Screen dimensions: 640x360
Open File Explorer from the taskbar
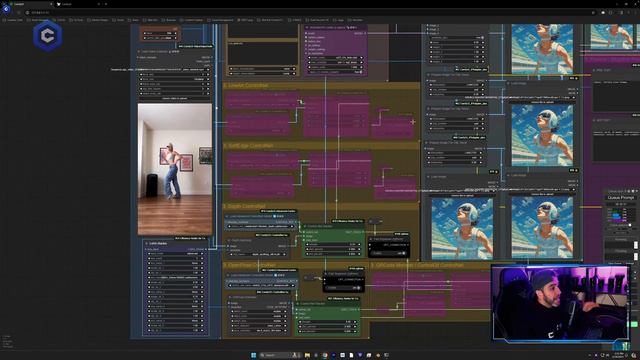(x=307, y=355)
